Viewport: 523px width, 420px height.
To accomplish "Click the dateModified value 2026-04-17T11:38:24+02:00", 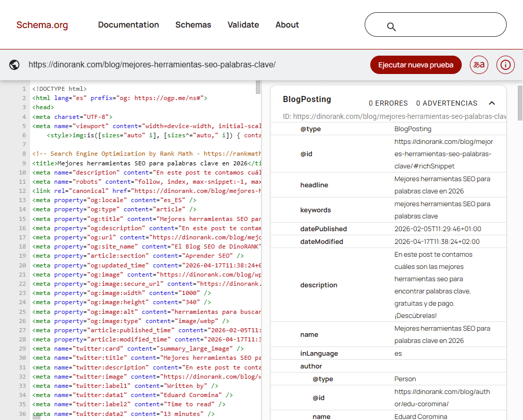I will (x=437, y=242).
